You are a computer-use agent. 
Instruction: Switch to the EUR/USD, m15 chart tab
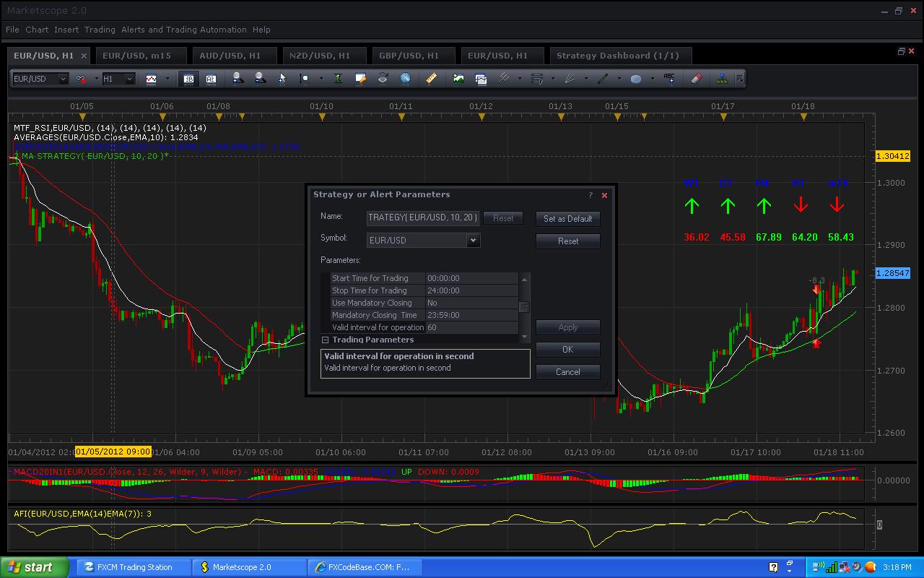[141, 56]
